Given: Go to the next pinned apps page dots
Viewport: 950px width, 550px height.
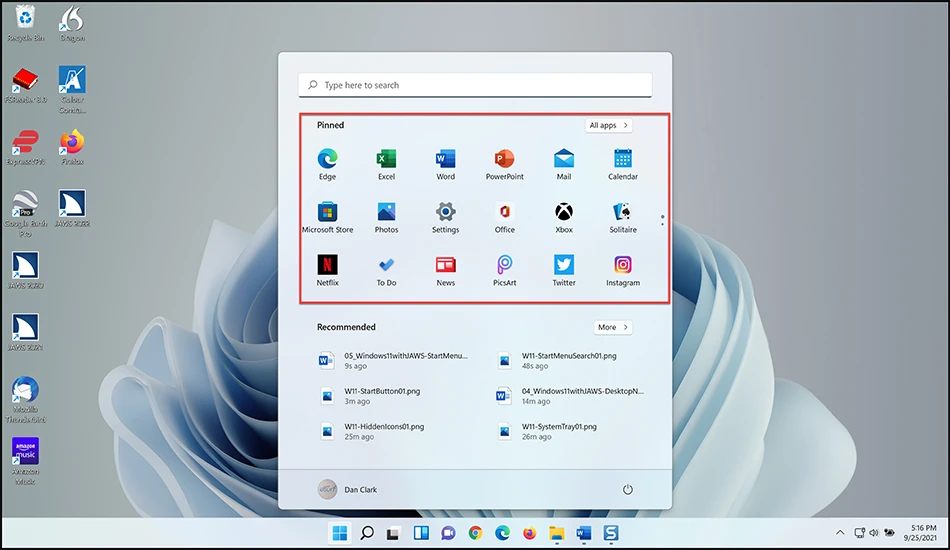Looking at the screenshot, I should point(662,220).
